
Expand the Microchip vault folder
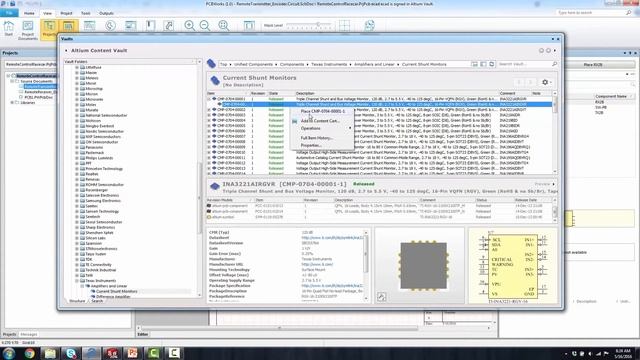pyautogui.click(x=77, y=89)
